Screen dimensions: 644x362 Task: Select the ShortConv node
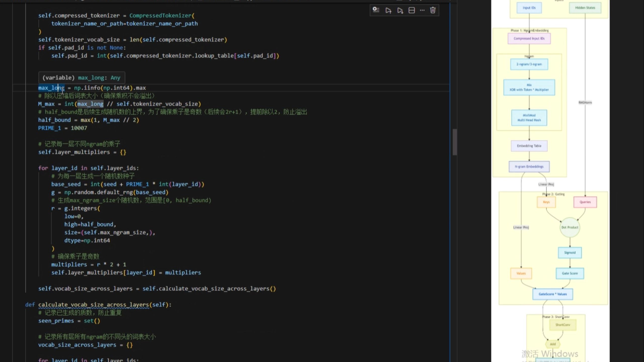click(563, 325)
